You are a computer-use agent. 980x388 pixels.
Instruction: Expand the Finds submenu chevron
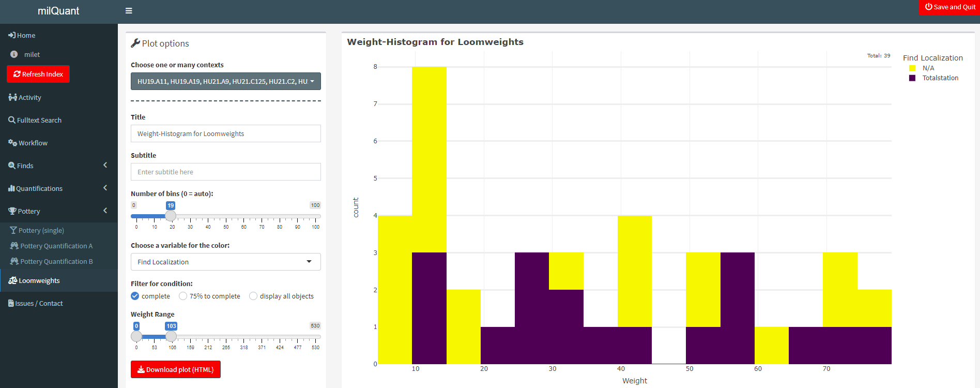coord(105,165)
